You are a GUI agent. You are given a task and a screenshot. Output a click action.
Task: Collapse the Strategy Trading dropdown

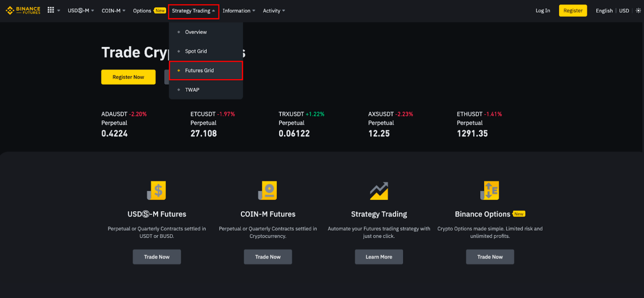tap(193, 11)
